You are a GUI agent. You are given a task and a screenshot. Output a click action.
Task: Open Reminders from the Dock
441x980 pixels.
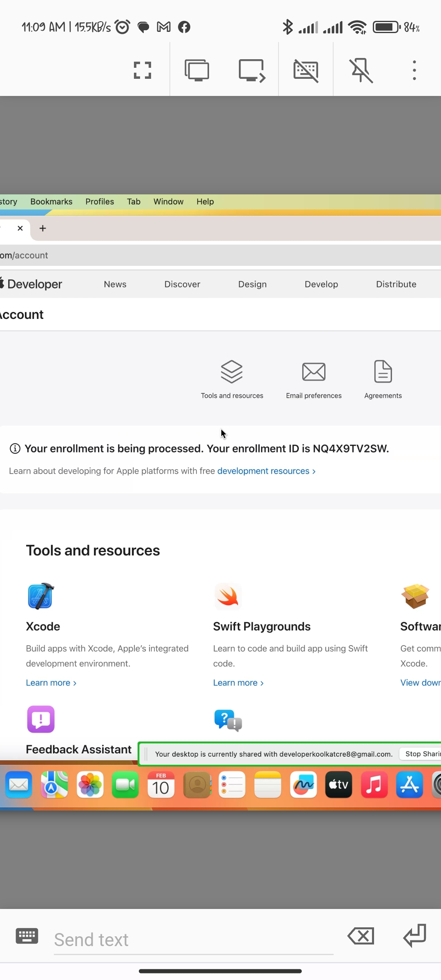click(232, 784)
